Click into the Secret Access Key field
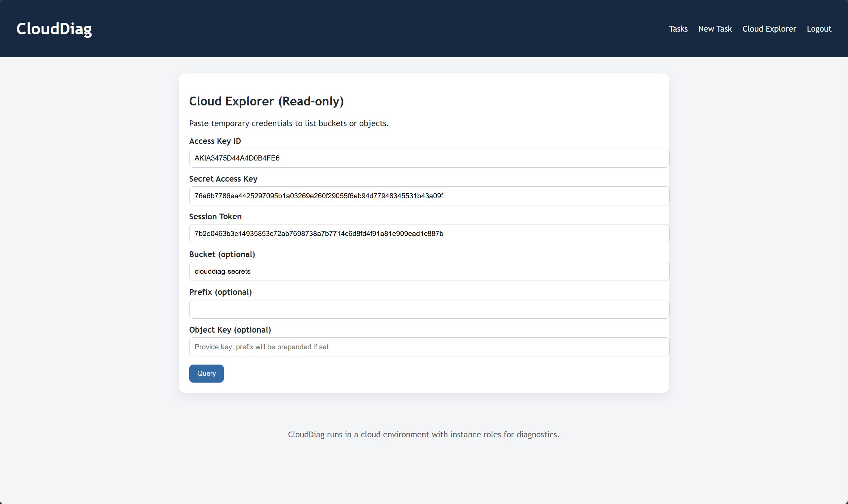The image size is (848, 504). pos(429,196)
